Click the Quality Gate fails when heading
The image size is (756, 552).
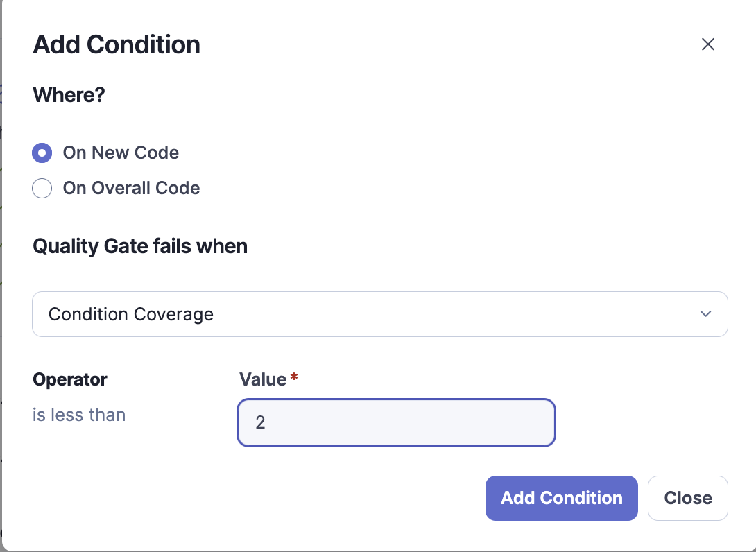[140, 246]
